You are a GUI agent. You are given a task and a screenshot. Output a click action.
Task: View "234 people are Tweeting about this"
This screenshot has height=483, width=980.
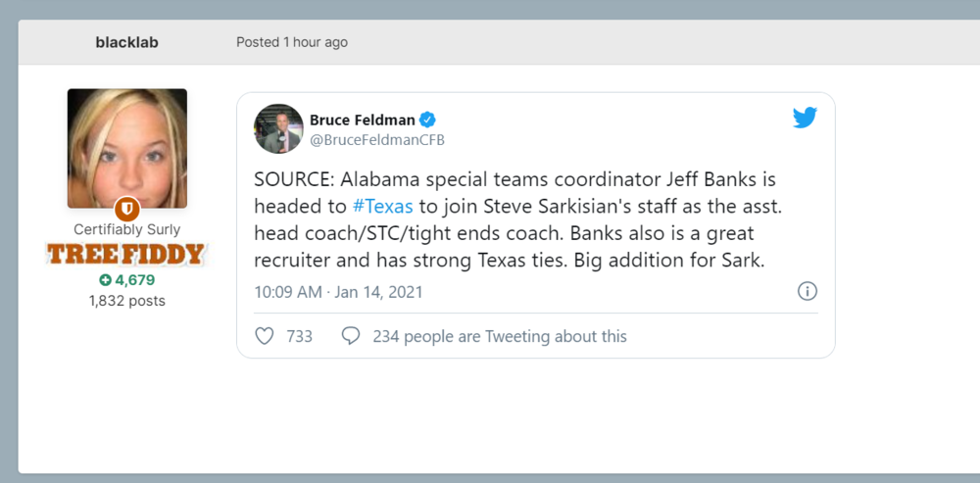(499, 336)
